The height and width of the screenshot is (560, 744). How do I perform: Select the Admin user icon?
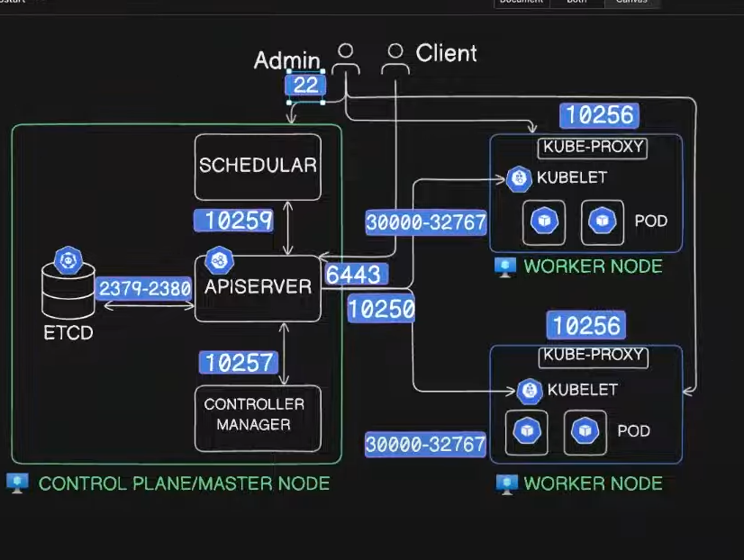(x=346, y=59)
